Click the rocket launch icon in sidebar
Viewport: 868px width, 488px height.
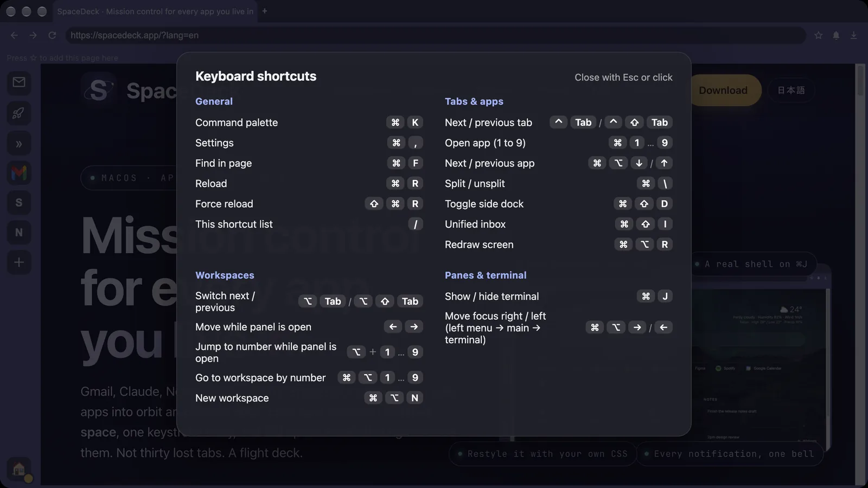click(x=19, y=113)
